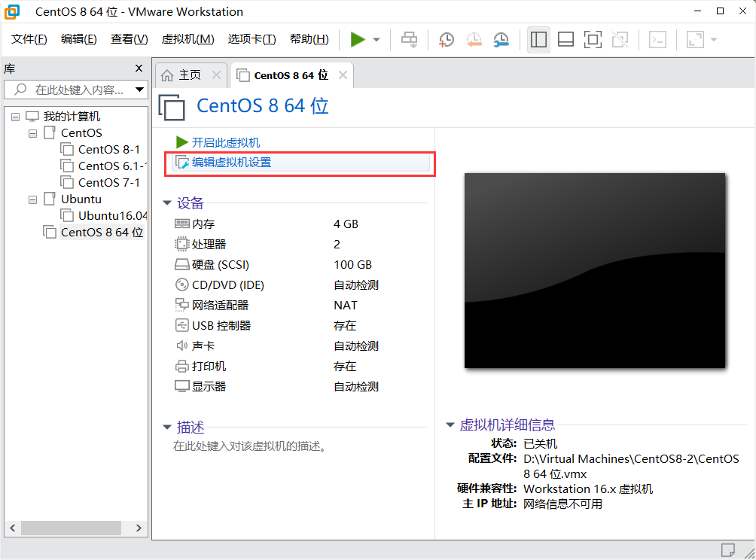This screenshot has height=560, width=756.
Task: Collapse the CentOS folder tree node
Action: [33, 133]
